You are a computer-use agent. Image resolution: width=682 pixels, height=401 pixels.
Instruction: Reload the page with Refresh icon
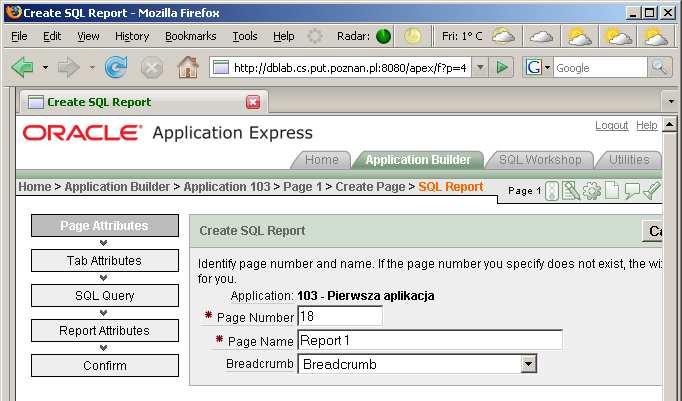coord(116,67)
